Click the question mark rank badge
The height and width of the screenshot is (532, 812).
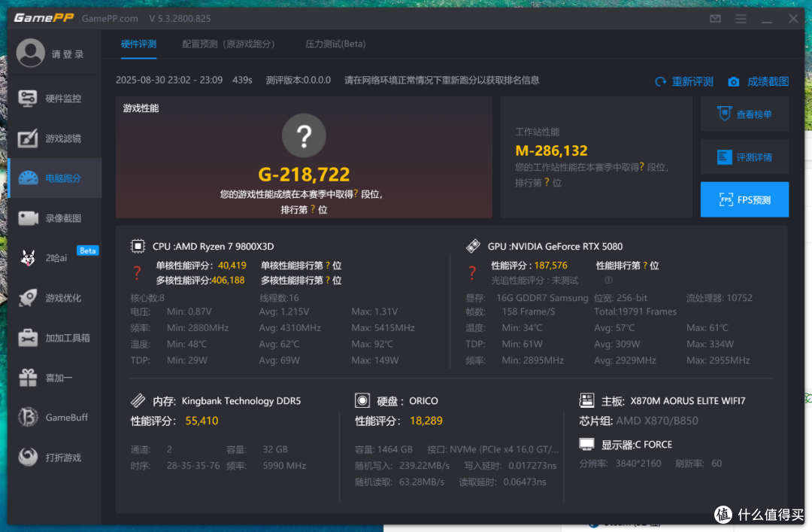(304, 135)
